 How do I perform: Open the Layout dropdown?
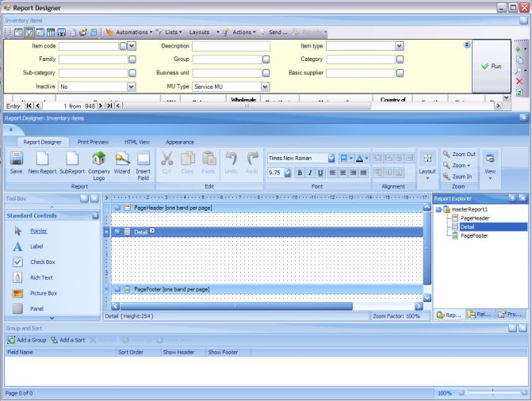(427, 165)
